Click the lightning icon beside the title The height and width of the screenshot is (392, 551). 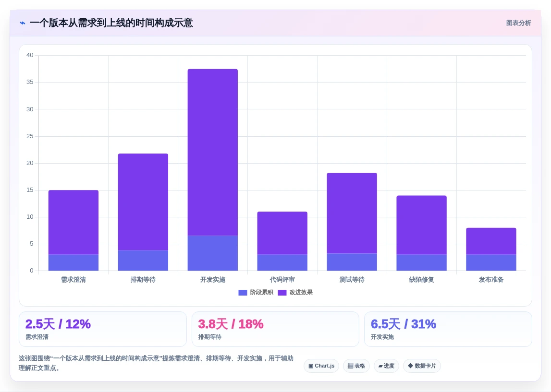coord(23,23)
